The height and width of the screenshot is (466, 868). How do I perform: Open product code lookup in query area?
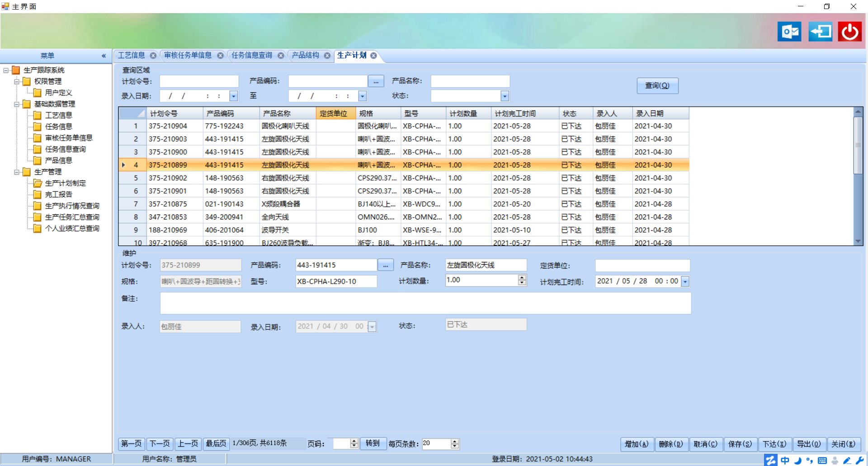point(376,81)
